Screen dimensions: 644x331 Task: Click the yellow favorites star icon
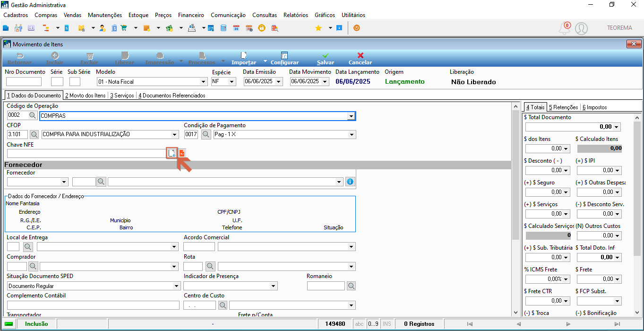point(318,28)
